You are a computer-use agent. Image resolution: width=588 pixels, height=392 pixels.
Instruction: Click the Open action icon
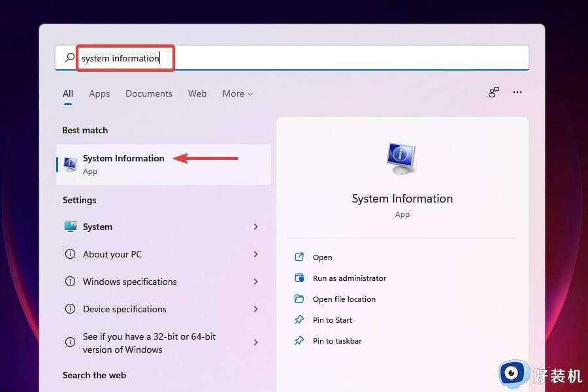[x=299, y=257]
